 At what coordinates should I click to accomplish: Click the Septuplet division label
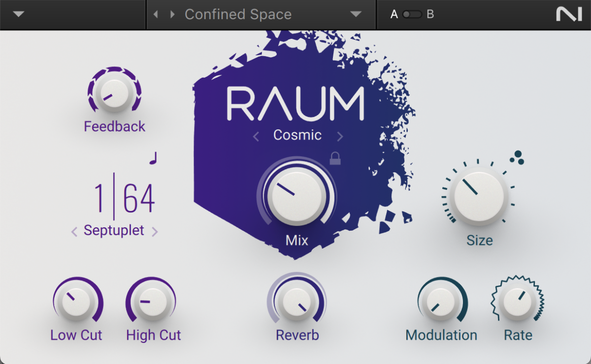click(x=114, y=230)
